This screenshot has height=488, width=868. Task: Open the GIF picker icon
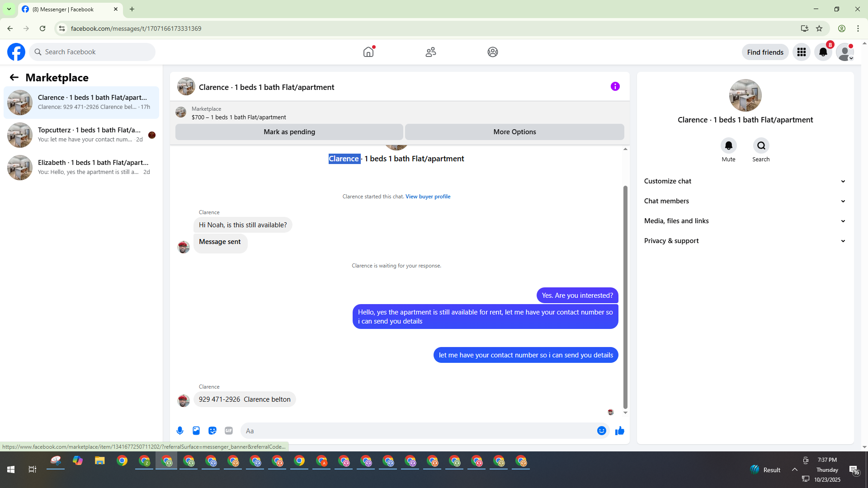229,431
